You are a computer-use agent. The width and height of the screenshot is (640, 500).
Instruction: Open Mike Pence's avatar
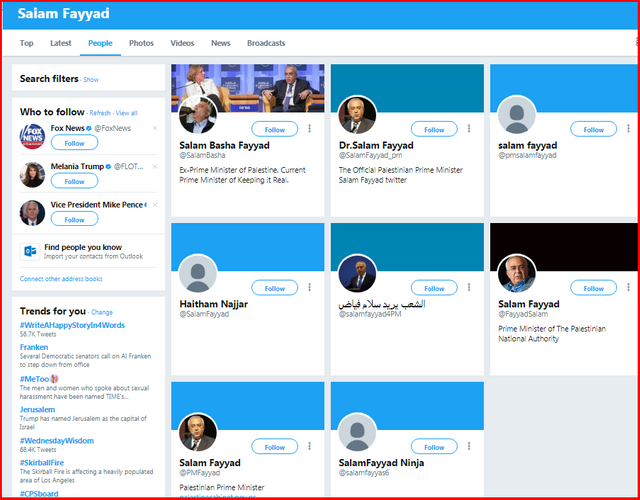pos(32,213)
